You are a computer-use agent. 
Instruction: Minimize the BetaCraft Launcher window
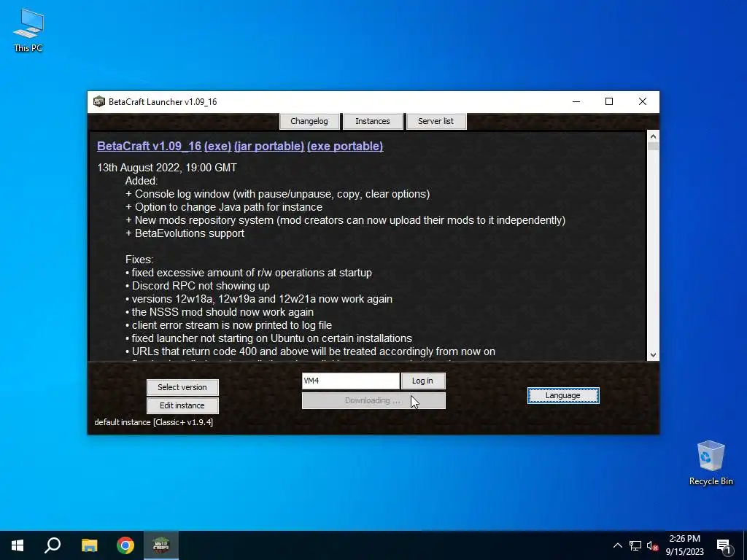point(576,101)
